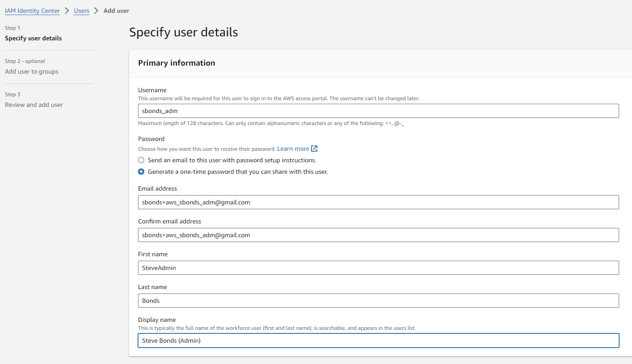632x364 pixels.
Task: Jump to Step 2 Add user to groups
Action: (x=32, y=71)
